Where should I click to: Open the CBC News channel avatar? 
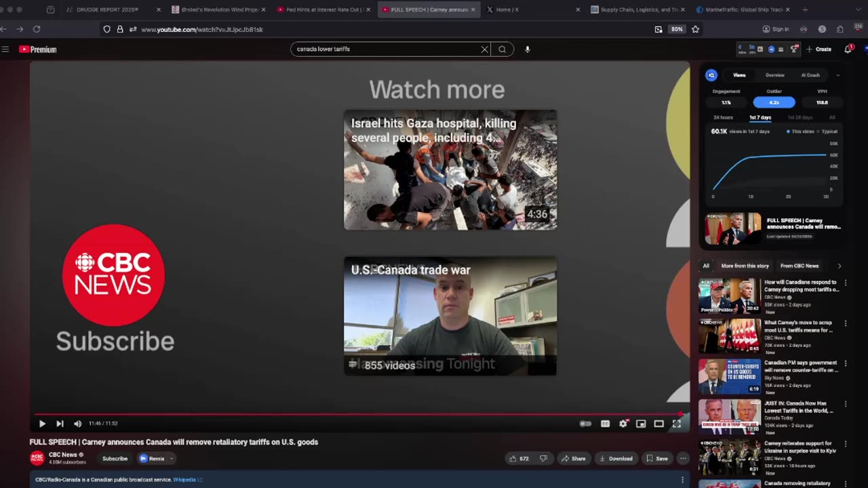37,458
